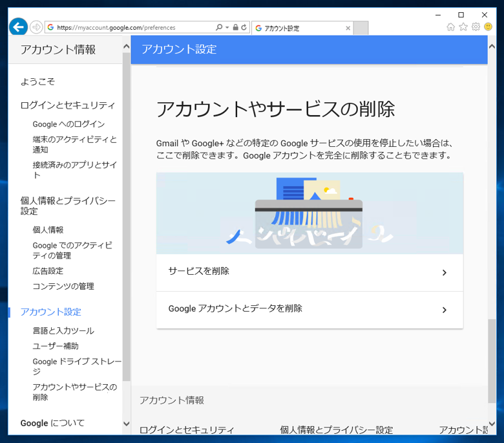This screenshot has height=443, width=504.
Task: Open Favorites star icon
Action: tap(463, 27)
